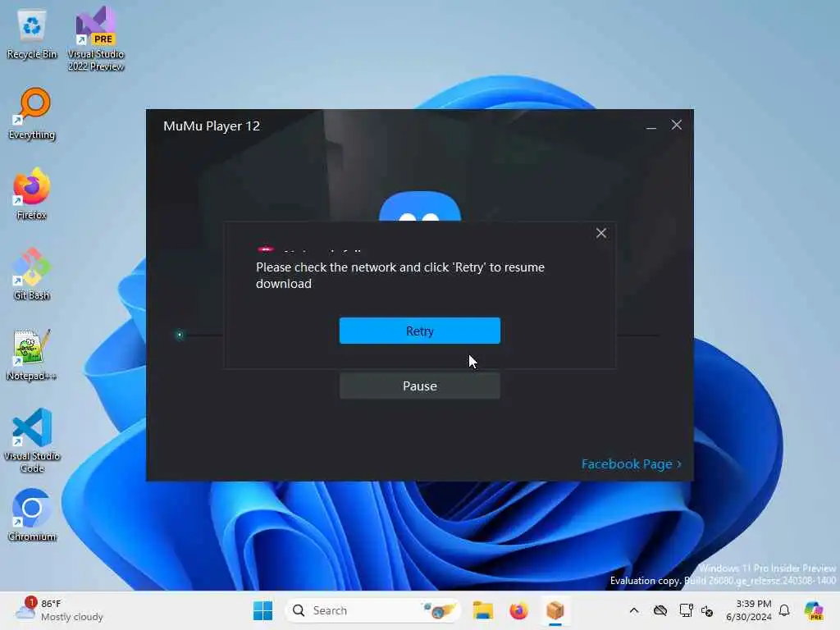
Task: Click the blue Retry button
Action: click(x=419, y=331)
